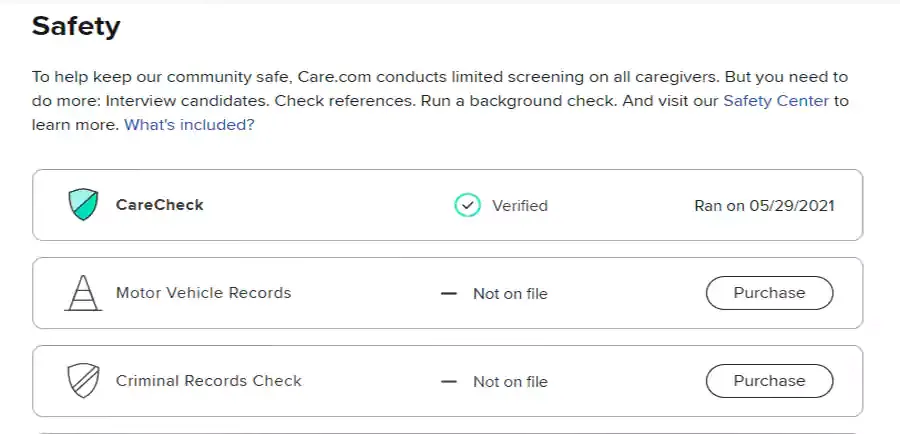Click the Motor Vehicle Records label
The height and width of the screenshot is (434, 900).
tap(203, 293)
